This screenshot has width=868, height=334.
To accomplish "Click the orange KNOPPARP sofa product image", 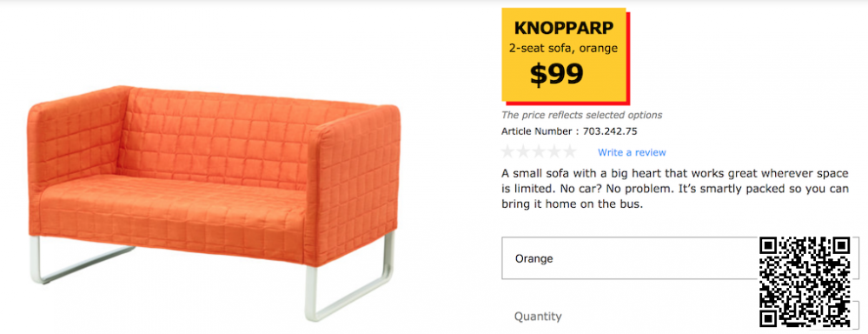I will (213, 202).
